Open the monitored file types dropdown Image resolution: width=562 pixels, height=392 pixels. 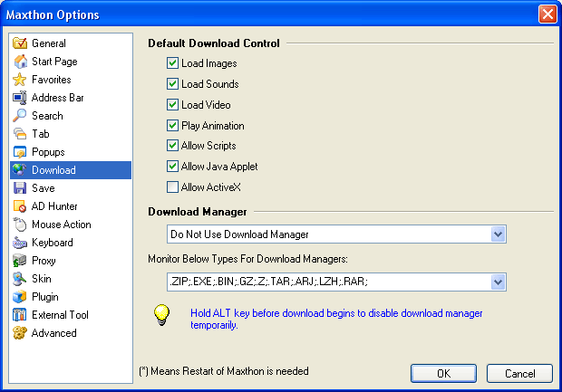(x=497, y=282)
